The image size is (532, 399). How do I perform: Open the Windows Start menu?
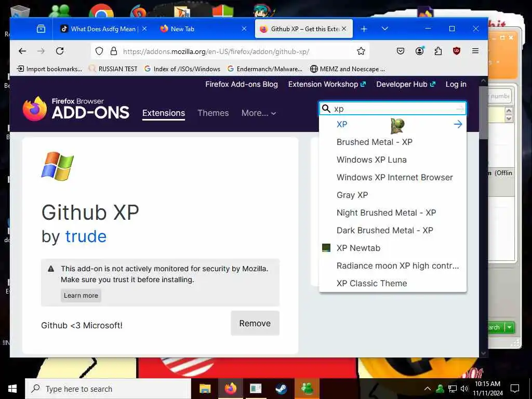(12, 389)
